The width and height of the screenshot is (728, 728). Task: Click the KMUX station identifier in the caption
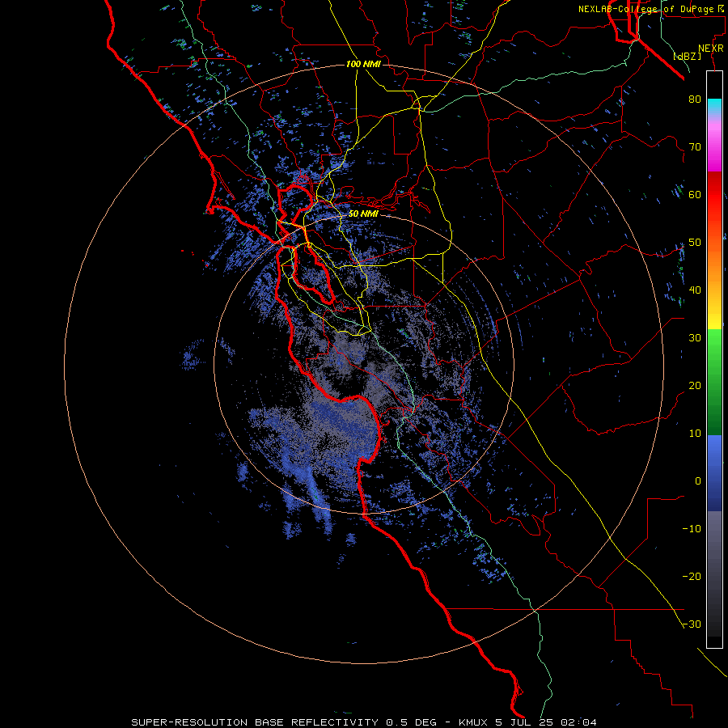474,722
